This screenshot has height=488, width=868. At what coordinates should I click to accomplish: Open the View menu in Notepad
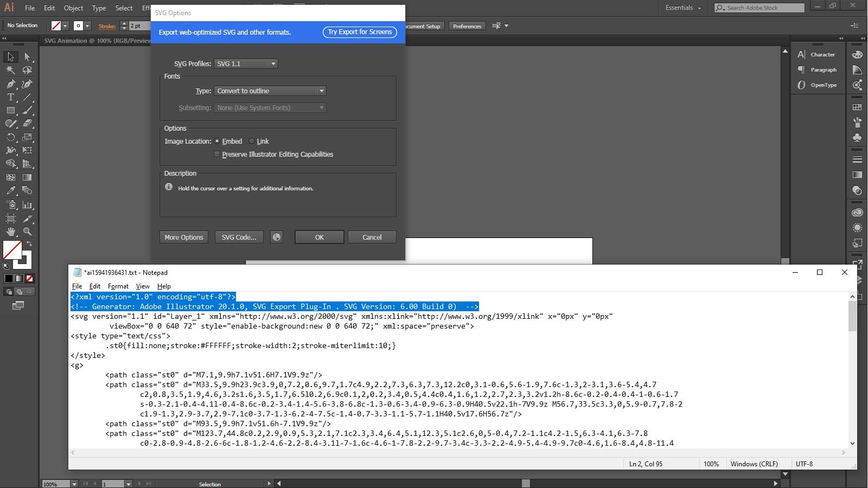tap(143, 286)
